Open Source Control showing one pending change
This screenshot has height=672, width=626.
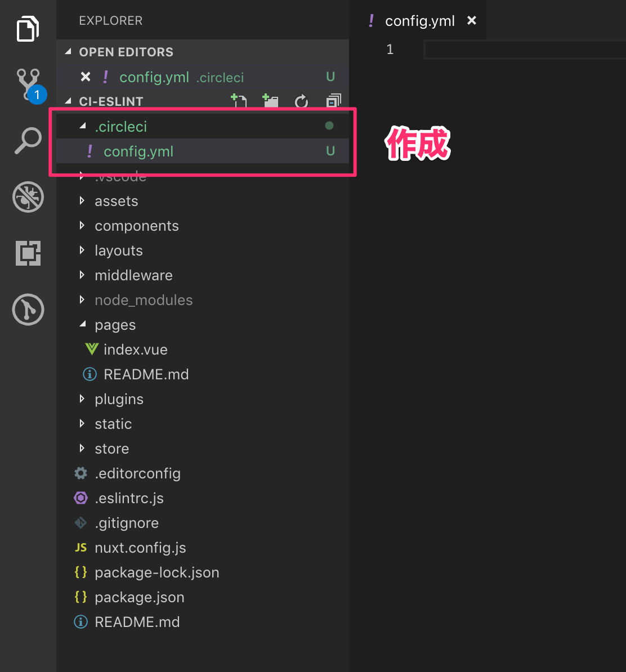tap(28, 83)
